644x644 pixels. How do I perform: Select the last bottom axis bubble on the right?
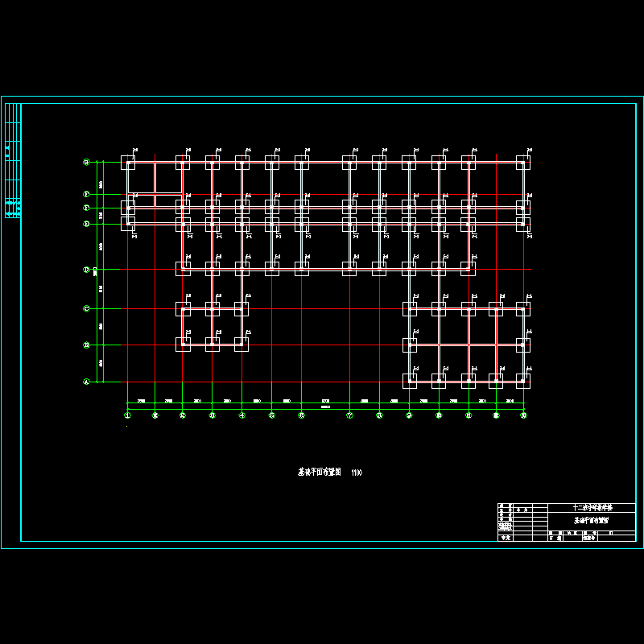(x=523, y=415)
